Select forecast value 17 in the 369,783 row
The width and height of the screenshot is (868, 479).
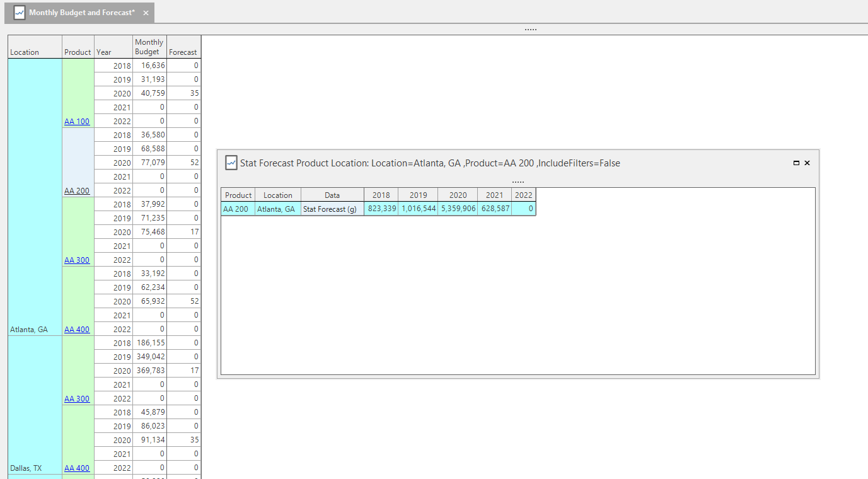tap(183, 371)
